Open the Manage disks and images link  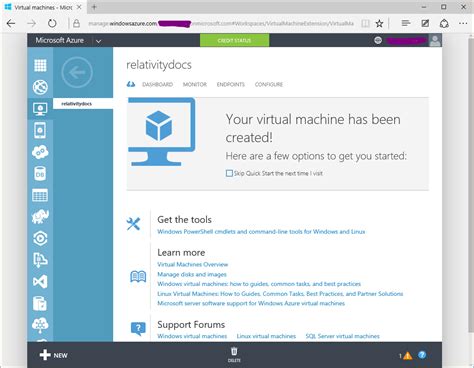[192, 274]
